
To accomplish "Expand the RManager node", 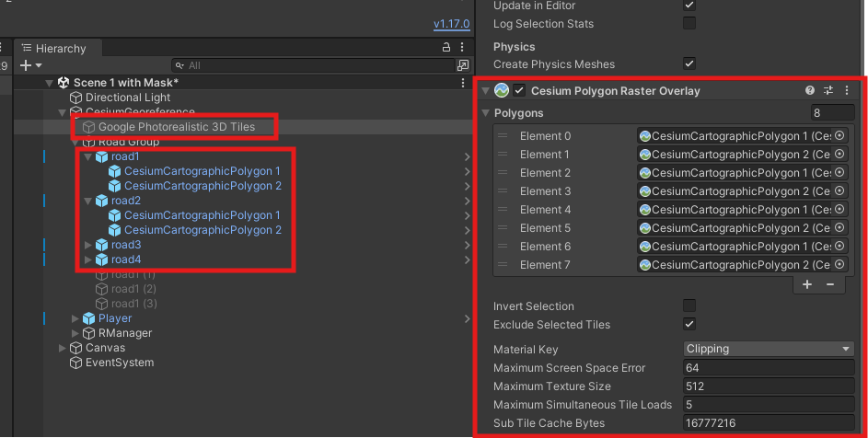I will point(75,333).
